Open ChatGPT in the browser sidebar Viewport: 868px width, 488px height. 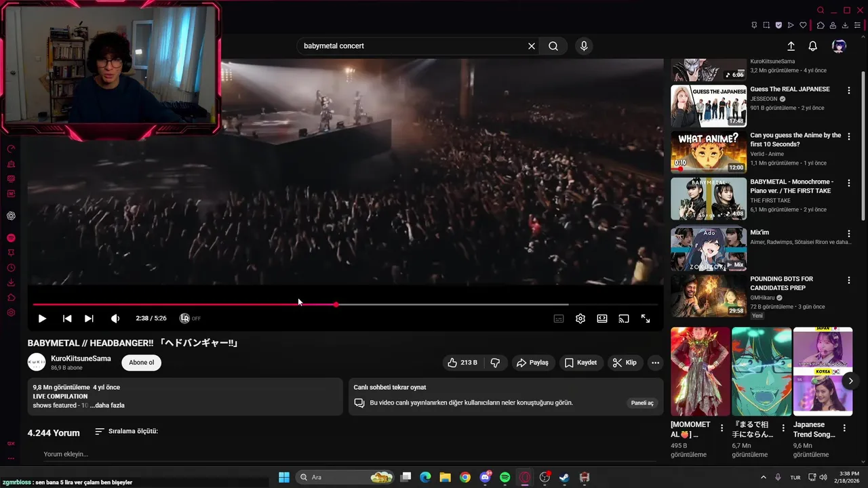(x=12, y=216)
